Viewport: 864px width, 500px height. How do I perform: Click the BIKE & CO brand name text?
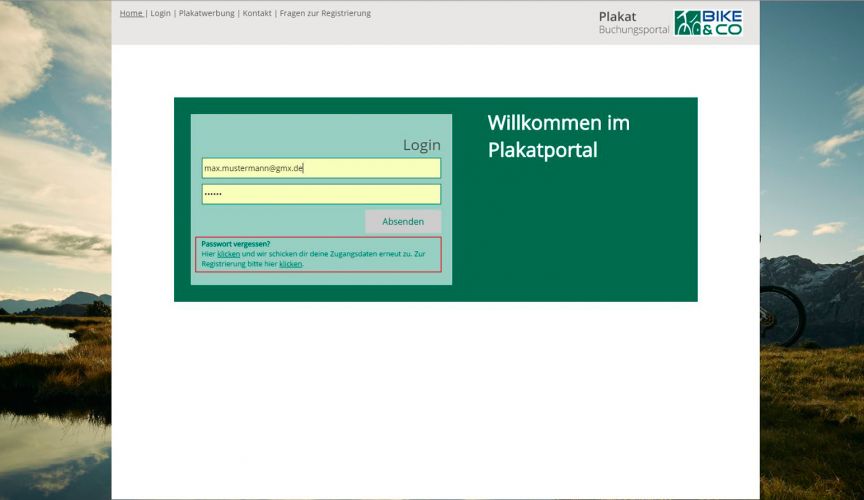(x=722, y=23)
